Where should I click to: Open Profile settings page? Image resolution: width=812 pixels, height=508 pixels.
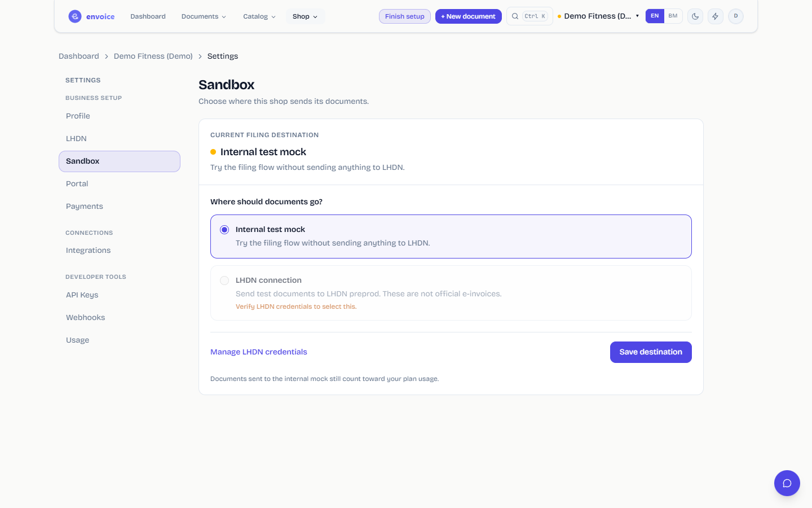coord(120,116)
